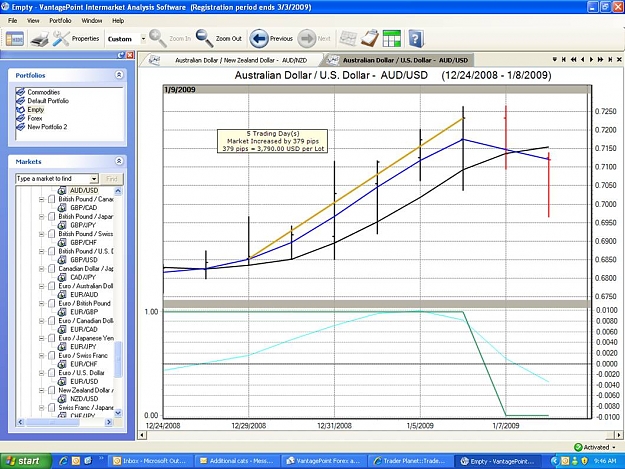Collapse the Canadian Dollar / Japanese node
The image size is (625, 469).
(41, 269)
